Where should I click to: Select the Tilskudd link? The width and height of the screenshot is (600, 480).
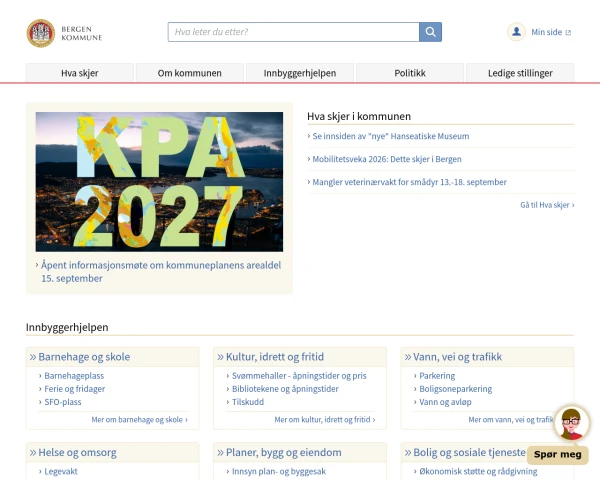(248, 402)
